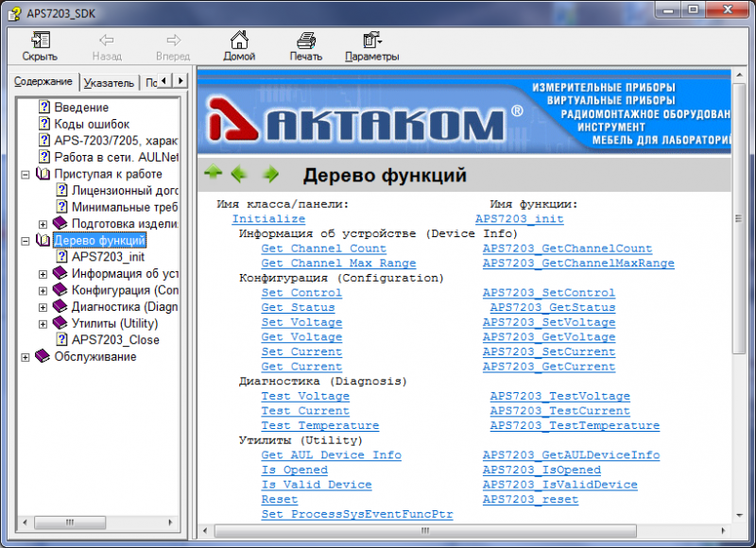Click the green up arrow navigation icon
756x548 pixels.
[x=214, y=172]
